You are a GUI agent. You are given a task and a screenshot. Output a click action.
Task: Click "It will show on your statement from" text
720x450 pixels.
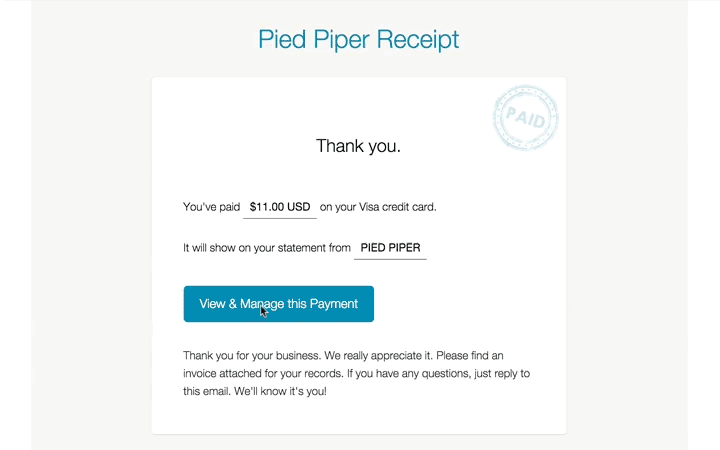[x=267, y=248]
